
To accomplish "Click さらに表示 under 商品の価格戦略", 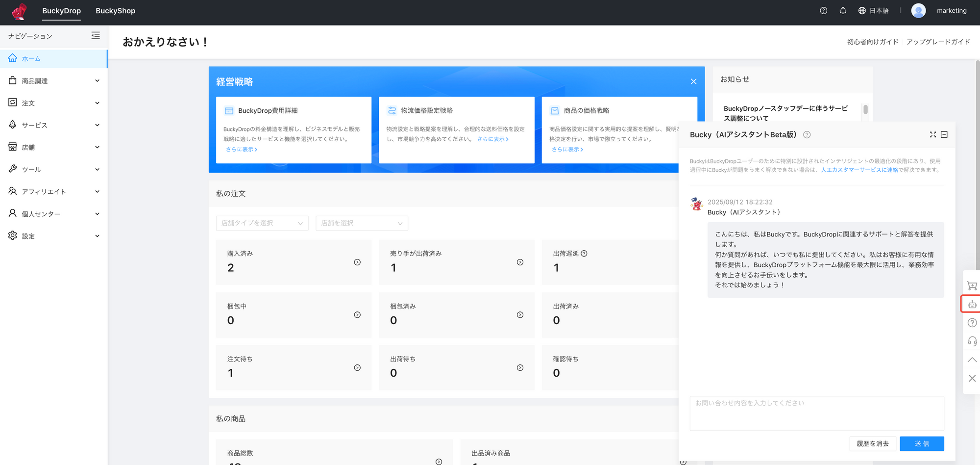I will pos(567,150).
